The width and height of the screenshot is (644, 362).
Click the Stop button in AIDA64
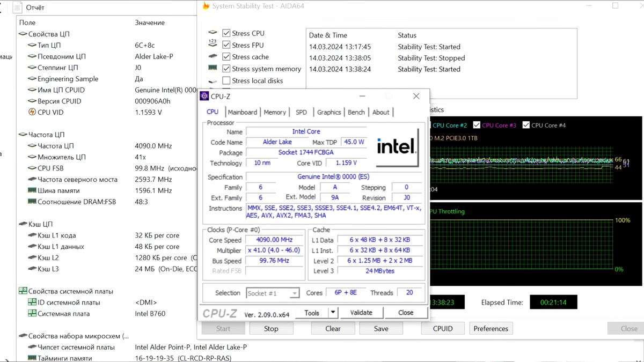271,328
